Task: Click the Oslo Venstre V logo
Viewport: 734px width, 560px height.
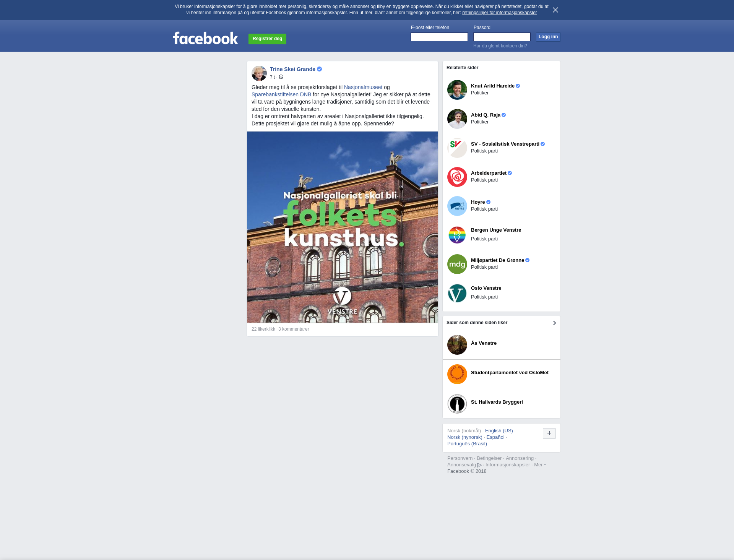Action: pos(457,293)
